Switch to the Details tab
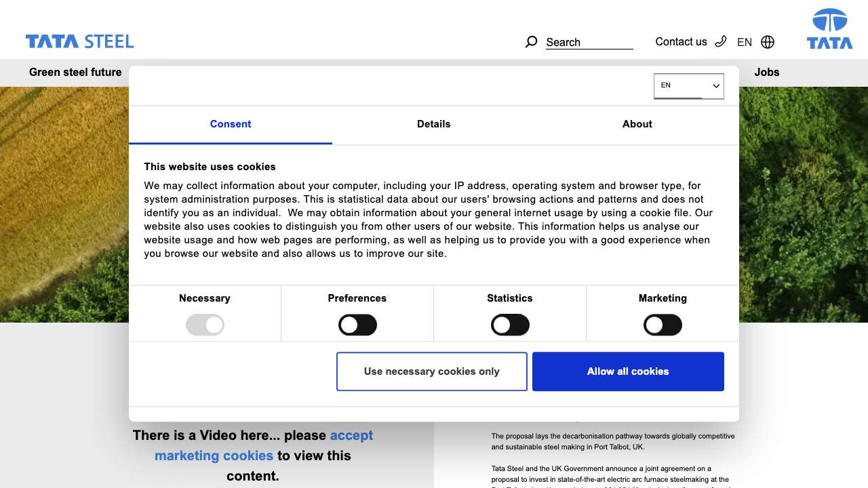868x488 pixels. pos(433,124)
